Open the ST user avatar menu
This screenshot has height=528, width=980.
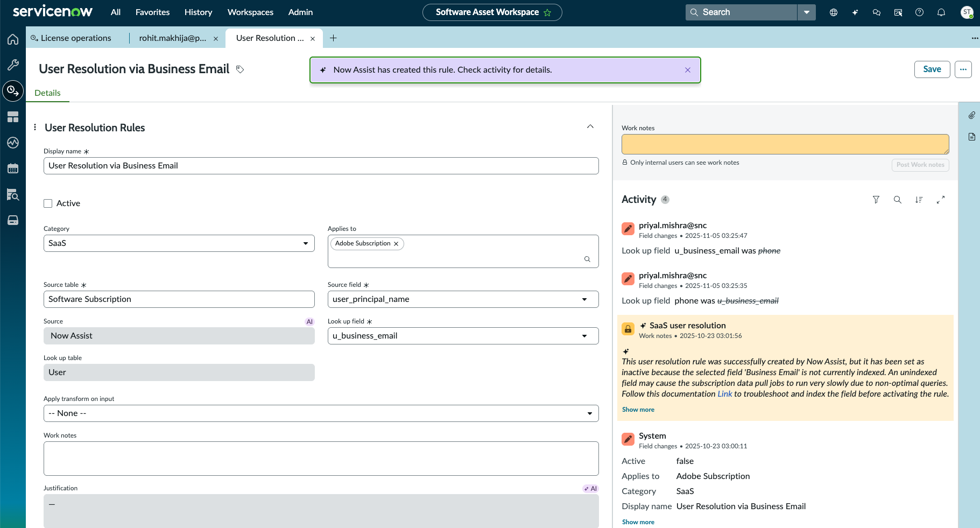pyautogui.click(x=967, y=12)
